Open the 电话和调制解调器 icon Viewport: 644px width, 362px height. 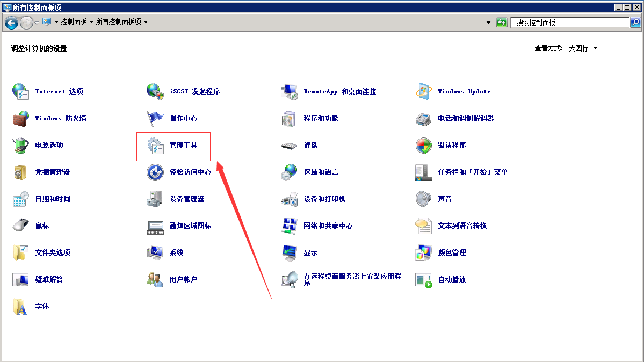coord(423,118)
